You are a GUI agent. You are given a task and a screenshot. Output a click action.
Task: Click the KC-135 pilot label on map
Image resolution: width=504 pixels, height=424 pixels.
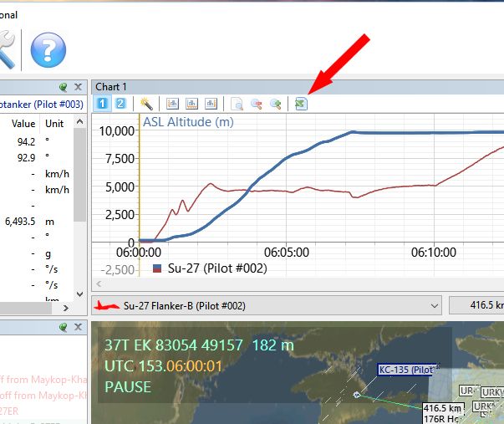(x=407, y=370)
